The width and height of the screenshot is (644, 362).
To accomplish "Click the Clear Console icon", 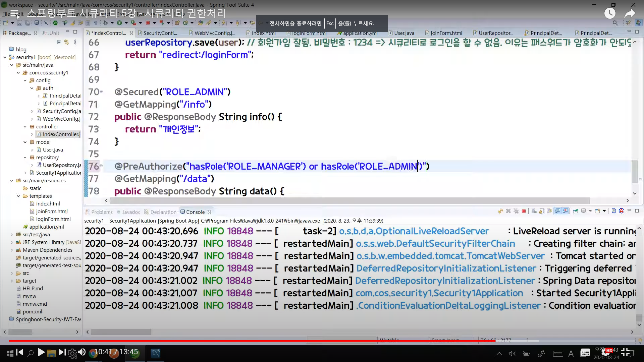I will (x=534, y=211).
